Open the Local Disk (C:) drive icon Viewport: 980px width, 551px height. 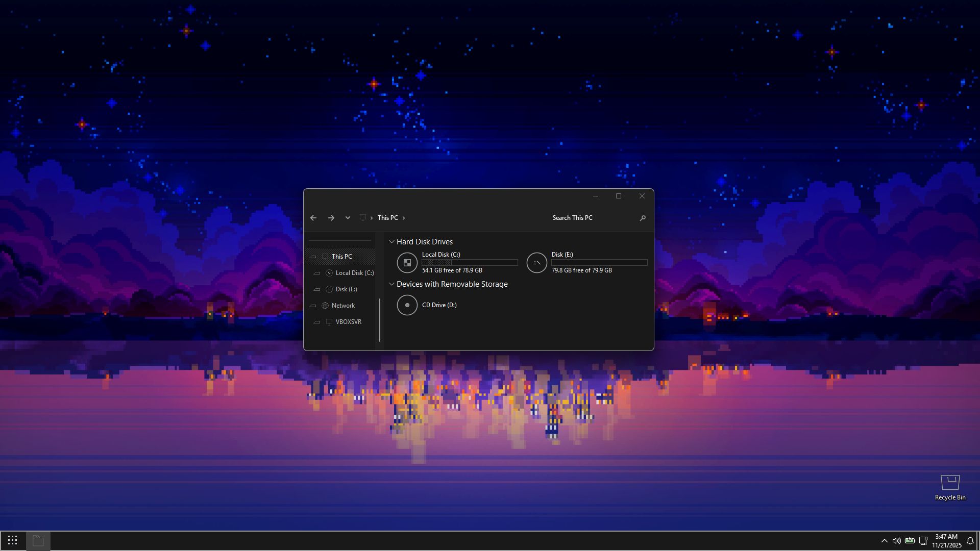coord(407,263)
